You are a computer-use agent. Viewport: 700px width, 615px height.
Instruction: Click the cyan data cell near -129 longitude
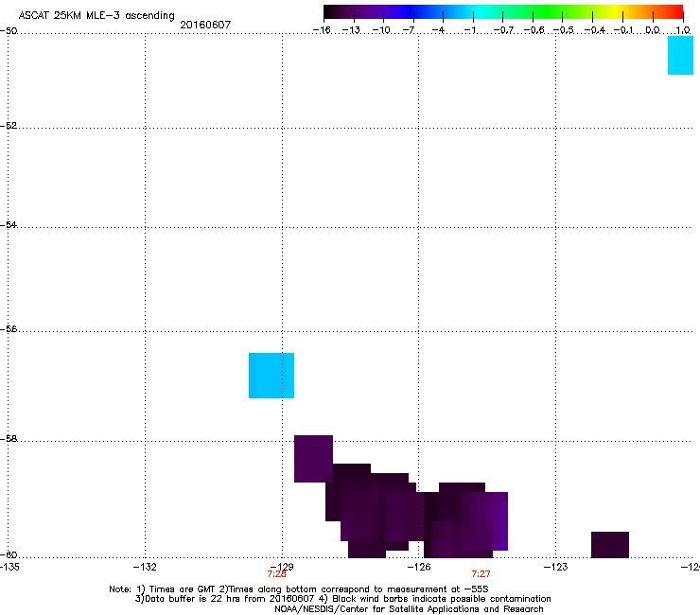point(271,376)
